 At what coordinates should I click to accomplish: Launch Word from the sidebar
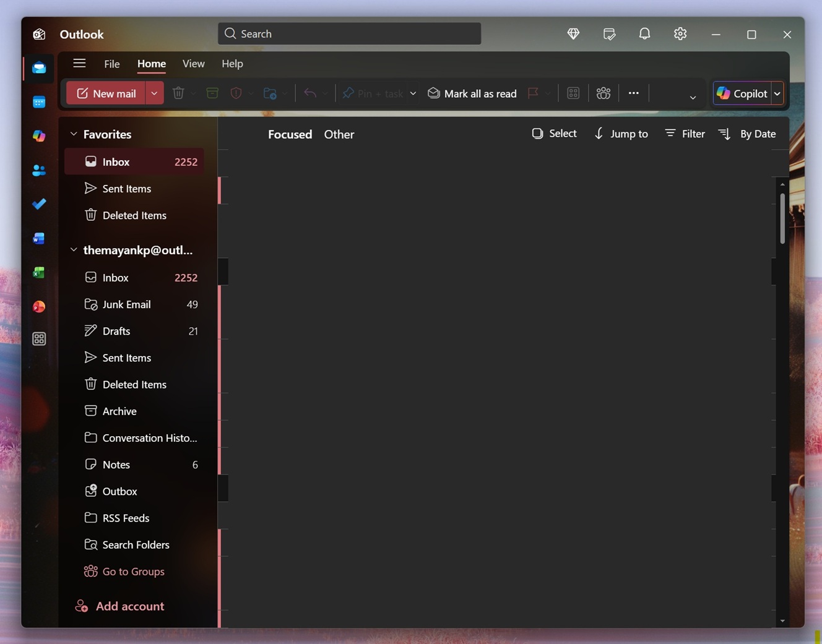38,238
